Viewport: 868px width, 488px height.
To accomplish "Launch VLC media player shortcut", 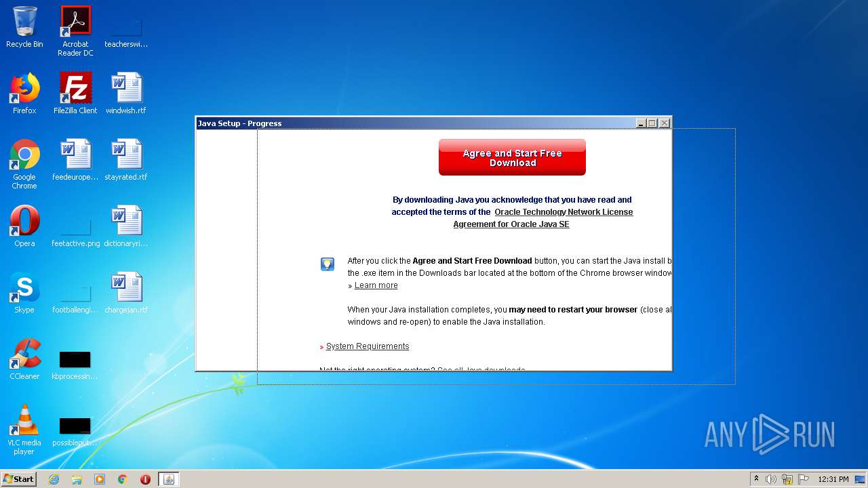I will pos(24,430).
